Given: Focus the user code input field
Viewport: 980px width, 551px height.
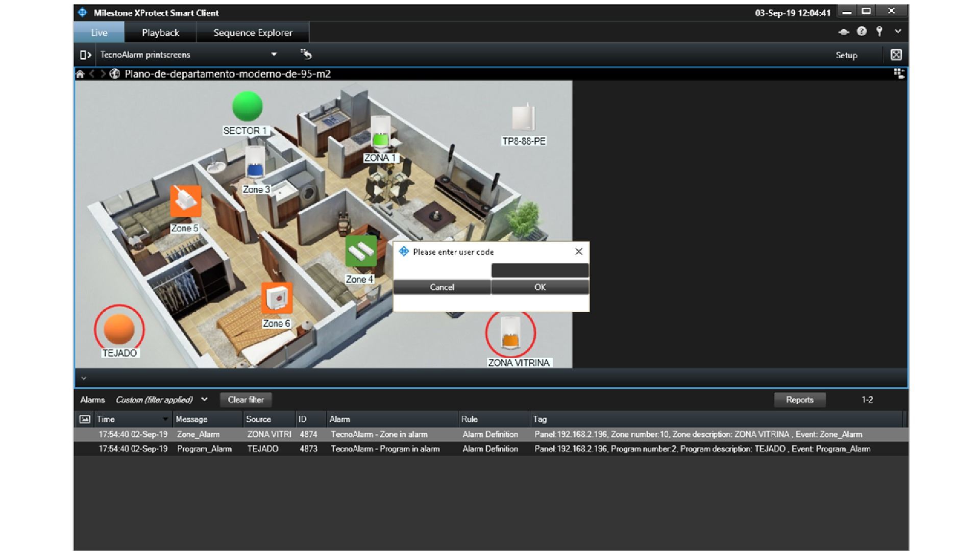Looking at the screenshot, I should (x=540, y=270).
